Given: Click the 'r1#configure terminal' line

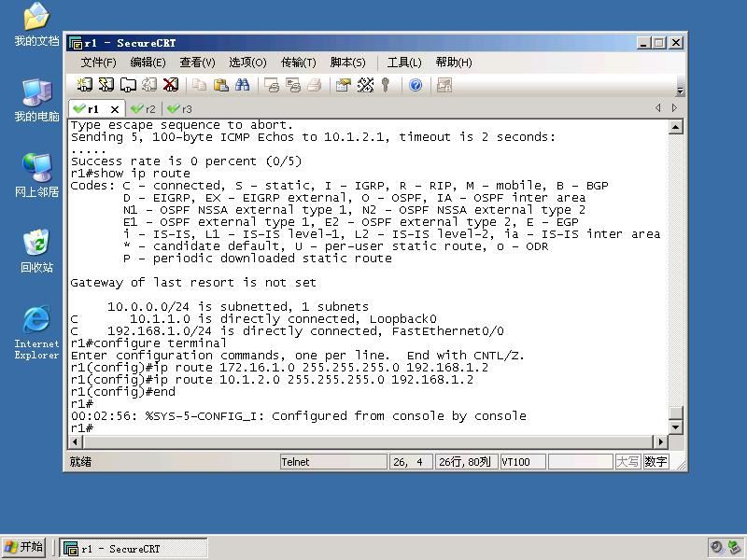Looking at the screenshot, I should pos(148,343).
